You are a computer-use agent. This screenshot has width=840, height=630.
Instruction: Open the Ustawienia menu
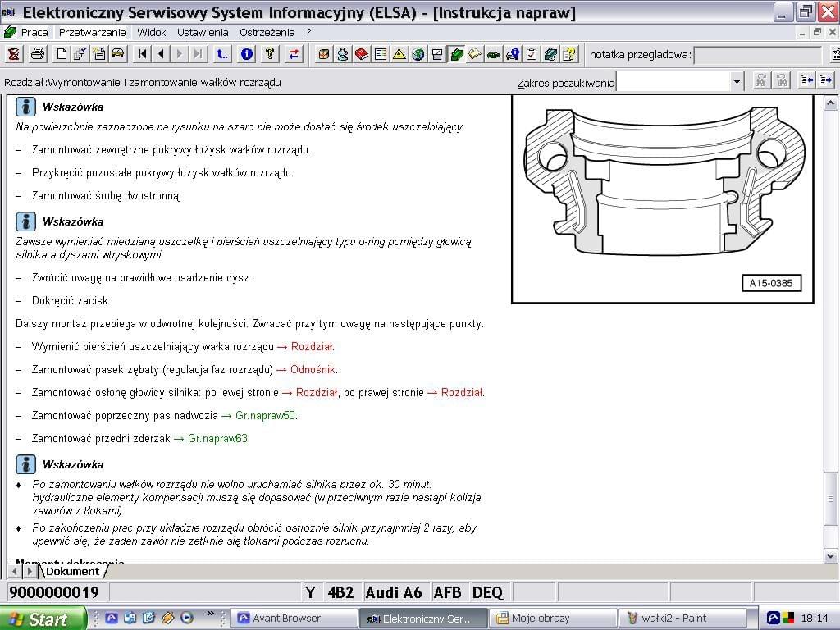[x=203, y=32]
